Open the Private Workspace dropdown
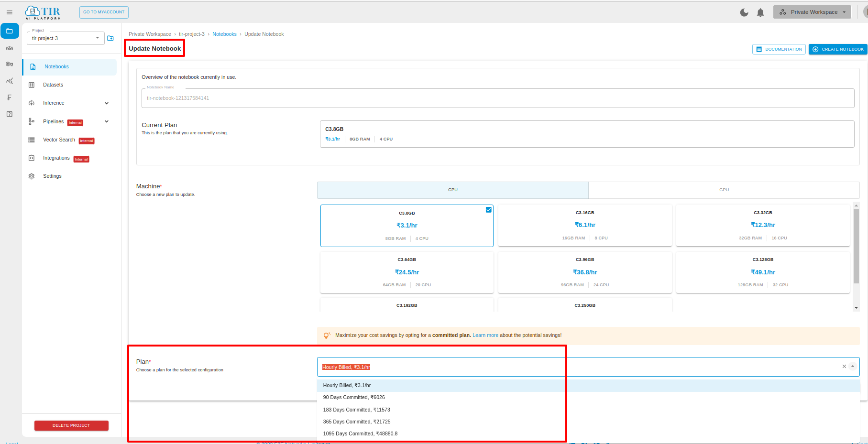The image size is (868, 444). pos(812,12)
